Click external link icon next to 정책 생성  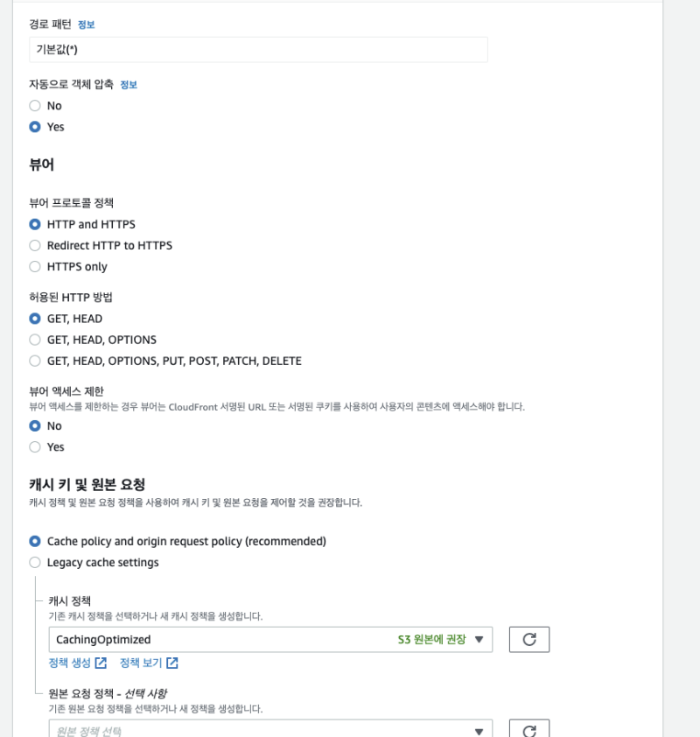tap(101, 663)
